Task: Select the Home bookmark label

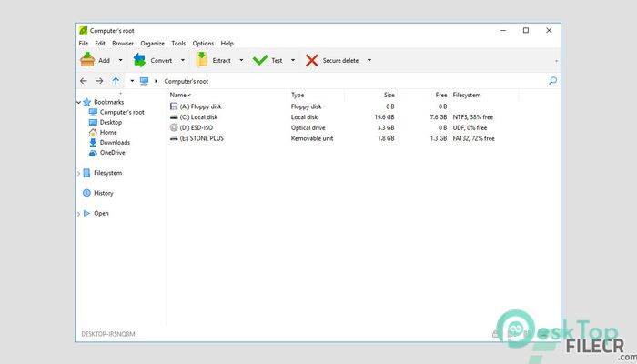Action: [x=108, y=133]
